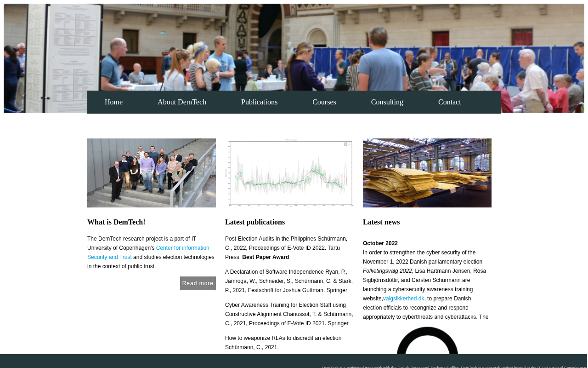Click the 'Latest publications' heading
Screen dimensions: 588x368
tap(255, 222)
